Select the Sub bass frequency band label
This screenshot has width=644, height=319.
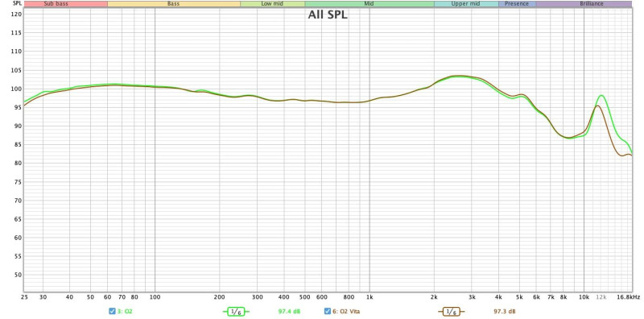point(66,4)
